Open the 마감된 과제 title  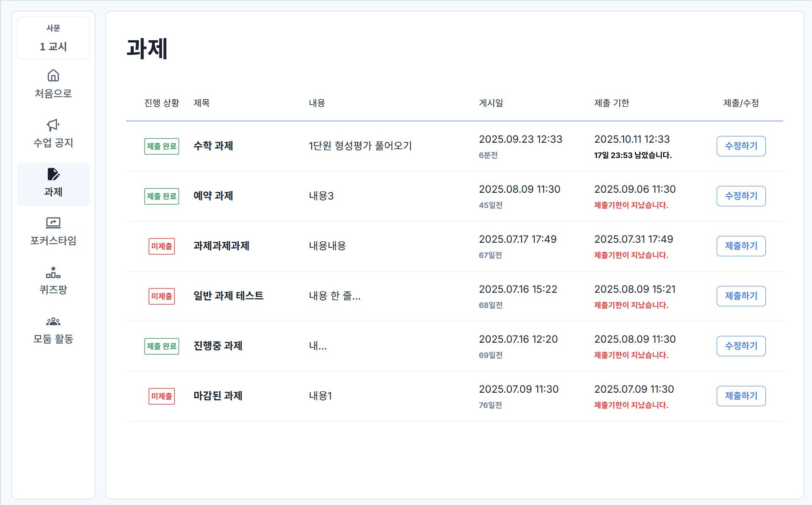point(218,396)
